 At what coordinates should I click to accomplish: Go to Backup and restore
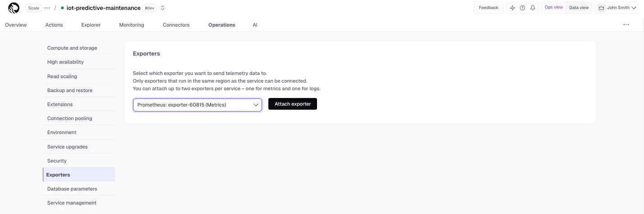click(x=79, y=90)
